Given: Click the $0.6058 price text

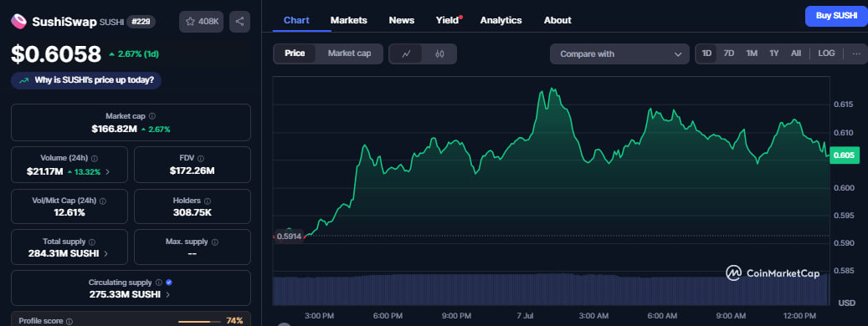Looking at the screenshot, I should coord(56,54).
